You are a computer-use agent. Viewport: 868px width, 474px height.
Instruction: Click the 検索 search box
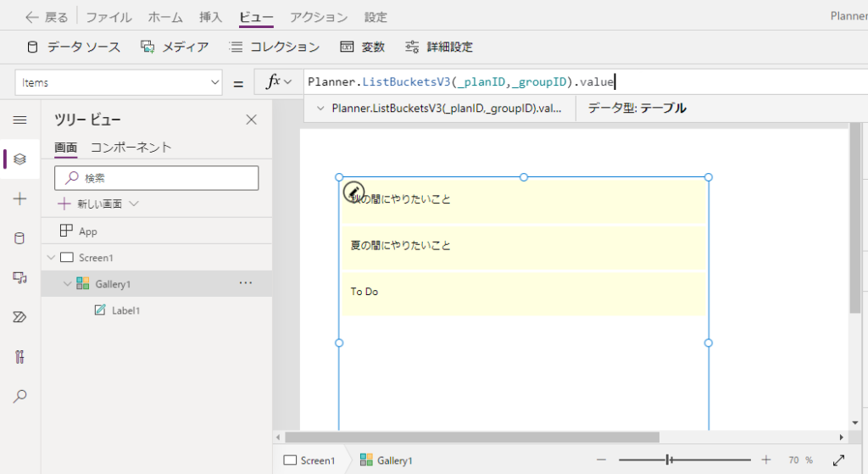[157, 178]
